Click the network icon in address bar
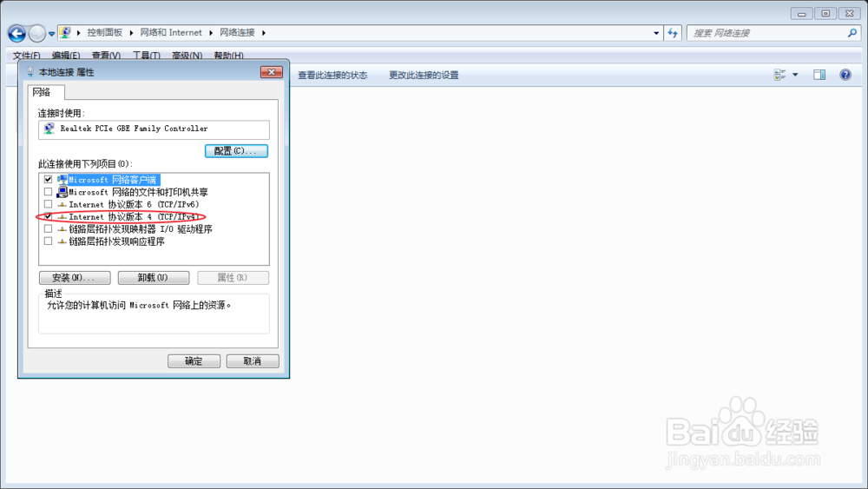 tap(65, 33)
